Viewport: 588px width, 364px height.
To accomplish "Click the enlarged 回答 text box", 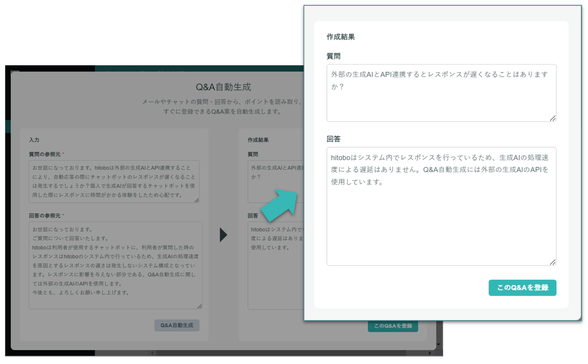I will pyautogui.click(x=441, y=206).
